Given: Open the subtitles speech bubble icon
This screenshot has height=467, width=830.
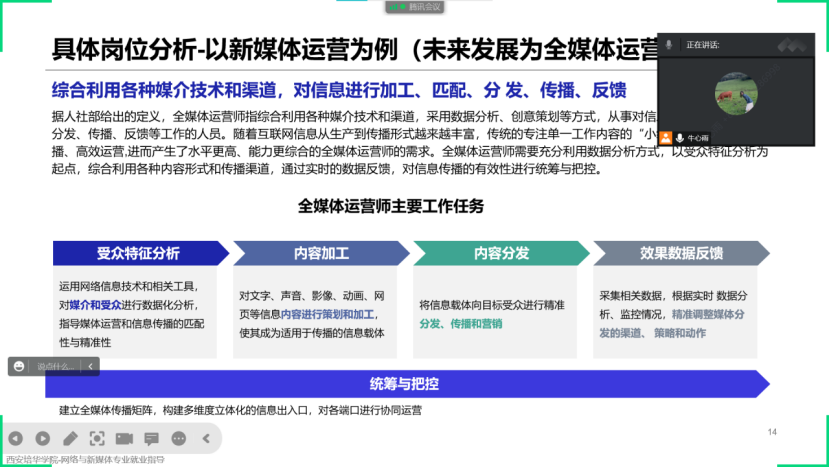Looking at the screenshot, I should (151, 438).
